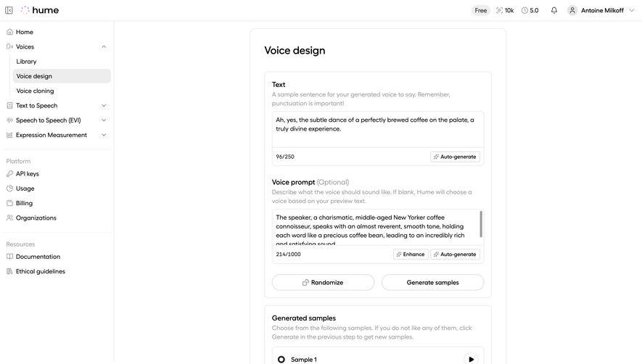Click the Voices icon in the sidebar
Screen dimensions: 642x364
point(10,46)
